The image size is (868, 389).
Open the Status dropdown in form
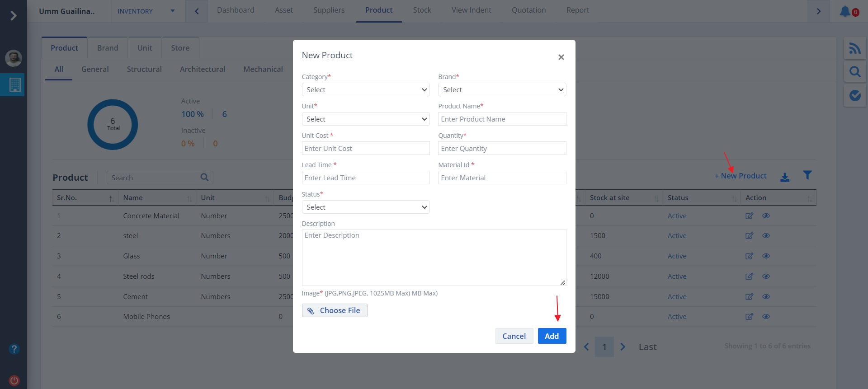pos(365,207)
